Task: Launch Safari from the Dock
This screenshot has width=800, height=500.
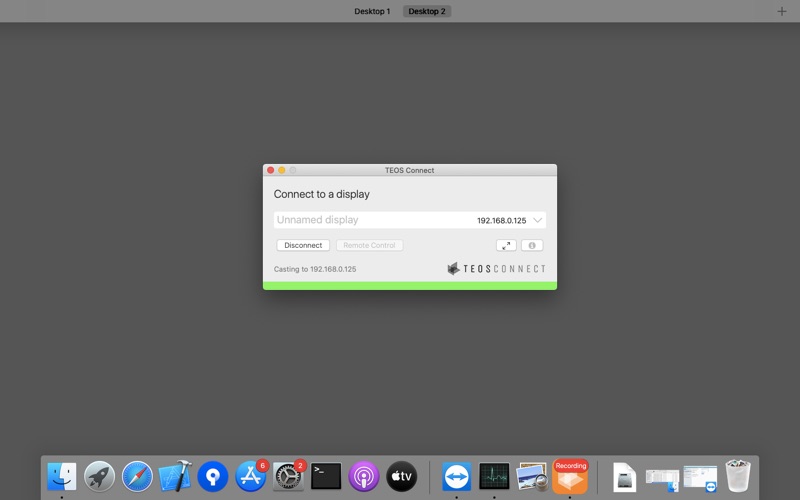Action: 137,477
